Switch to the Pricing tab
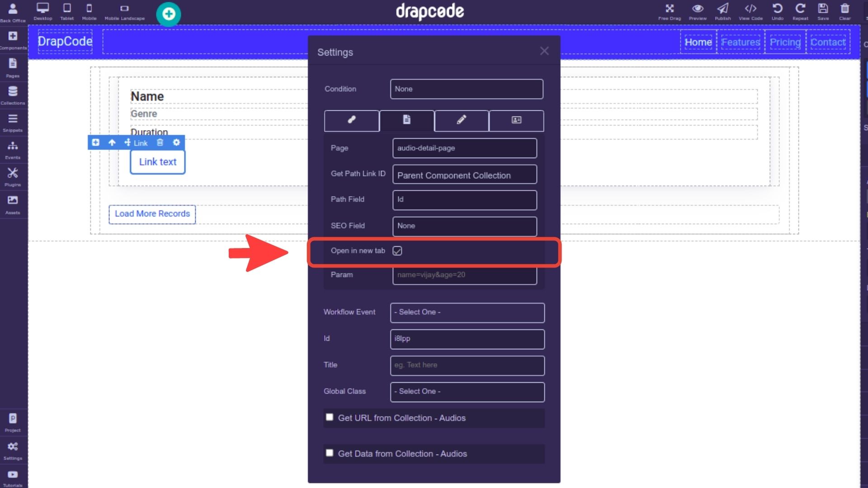The height and width of the screenshot is (488, 868). click(x=785, y=42)
